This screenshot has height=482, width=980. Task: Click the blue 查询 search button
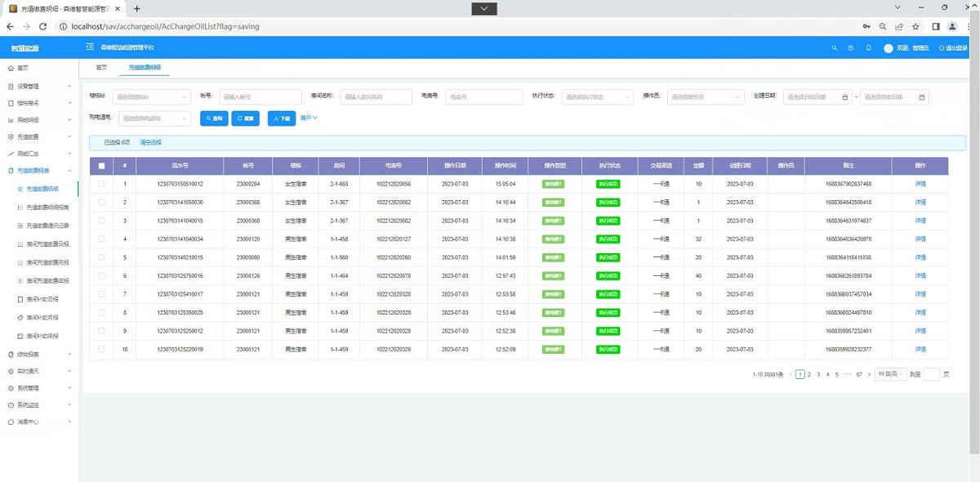214,118
